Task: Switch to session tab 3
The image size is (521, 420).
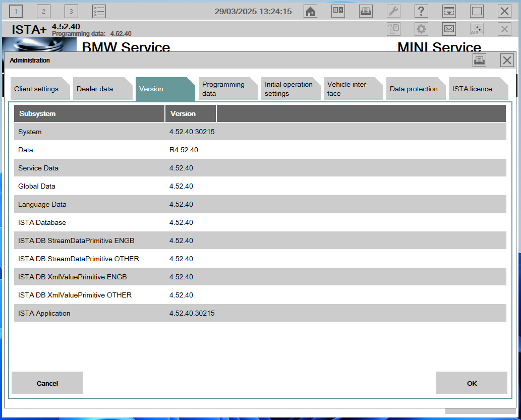Action: [x=71, y=11]
